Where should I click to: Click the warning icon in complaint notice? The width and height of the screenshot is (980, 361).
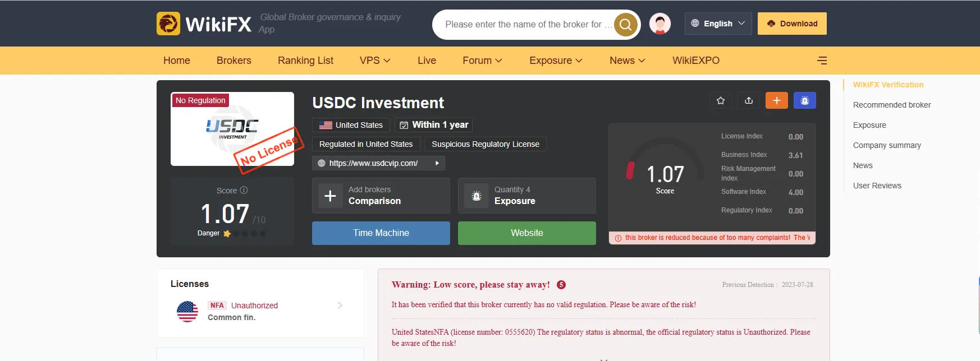point(618,238)
